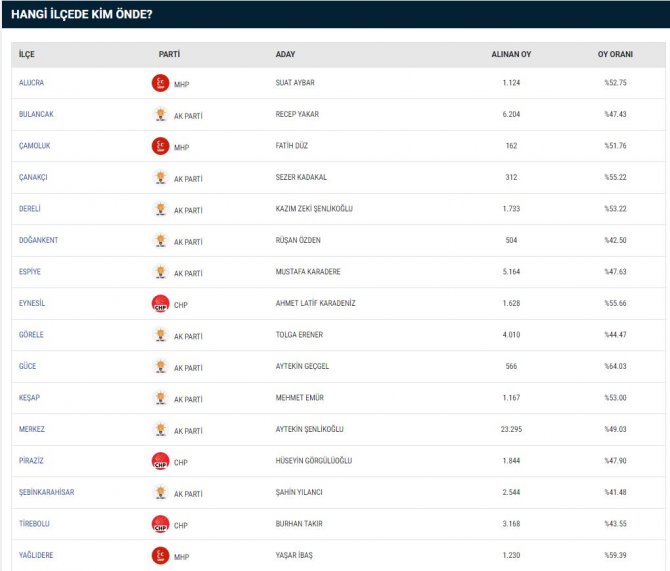This screenshot has width=670, height=571.
Task: Click the MHP logo in Çamoluk row
Action: [x=160, y=146]
